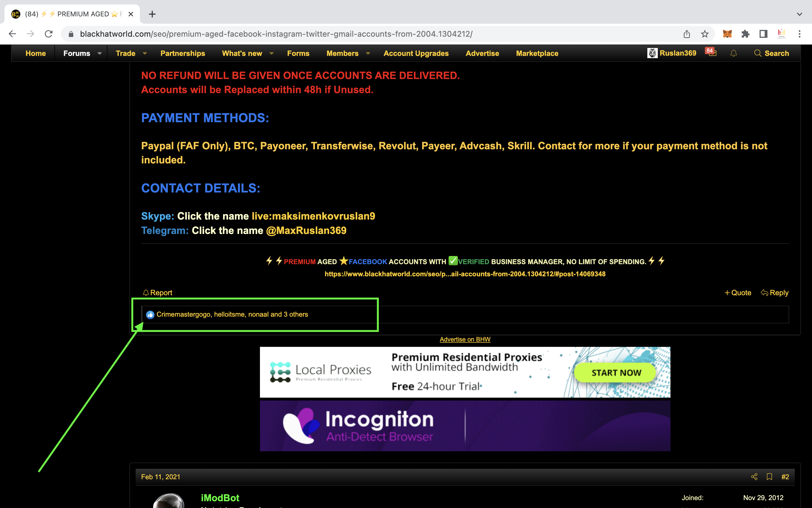Open the iModBot username link

pyautogui.click(x=220, y=498)
